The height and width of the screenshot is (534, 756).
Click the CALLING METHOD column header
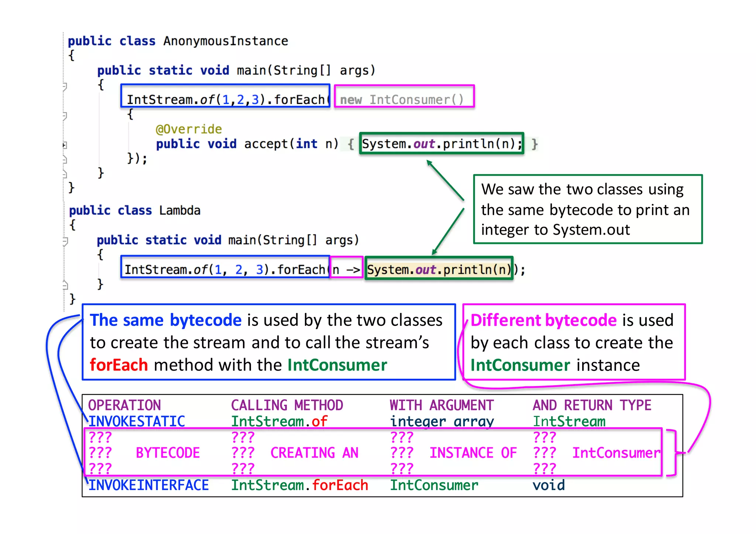coord(287,405)
